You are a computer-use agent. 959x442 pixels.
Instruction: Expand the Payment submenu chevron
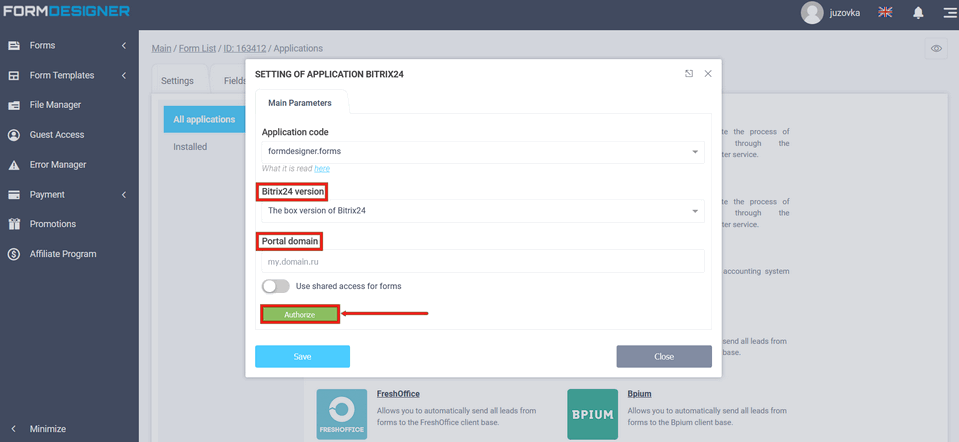click(124, 194)
